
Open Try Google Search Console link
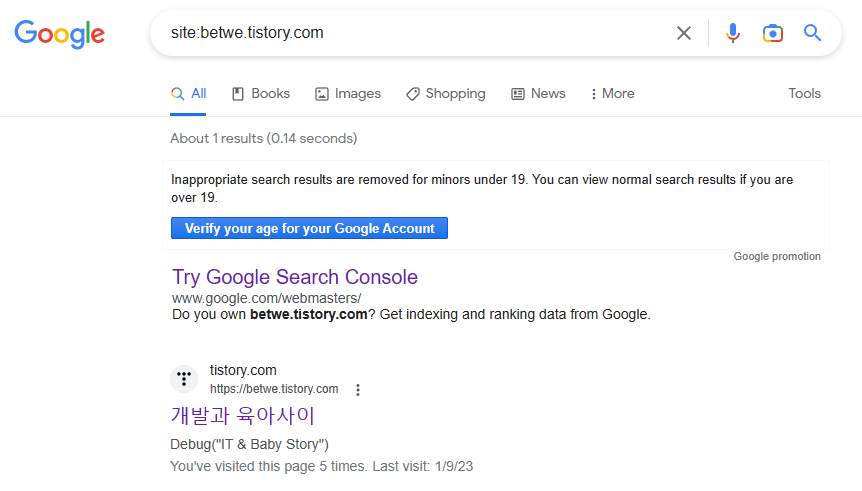click(x=295, y=277)
